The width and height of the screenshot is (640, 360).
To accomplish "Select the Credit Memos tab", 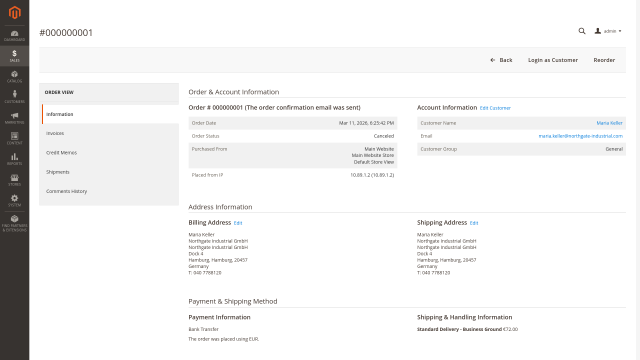I will (x=109, y=153).
